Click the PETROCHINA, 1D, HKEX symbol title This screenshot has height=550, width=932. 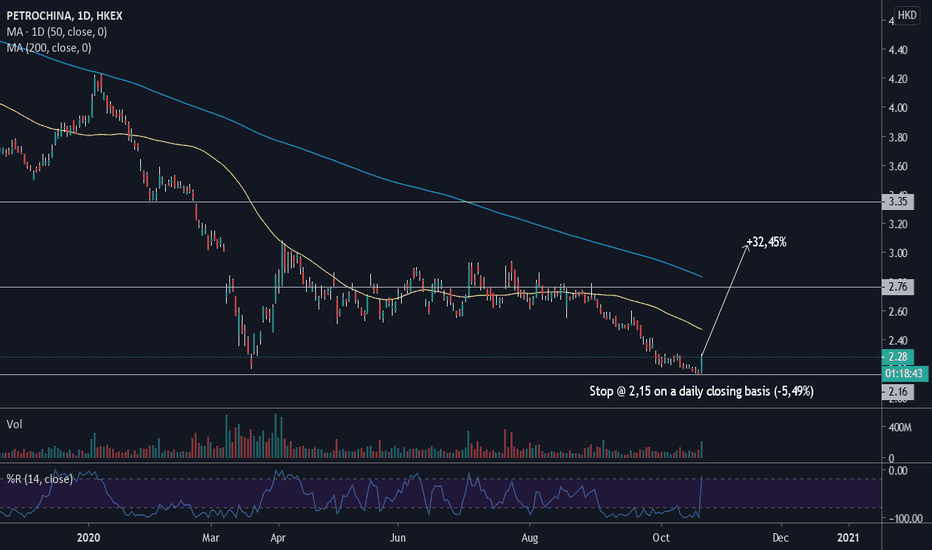tap(64, 16)
